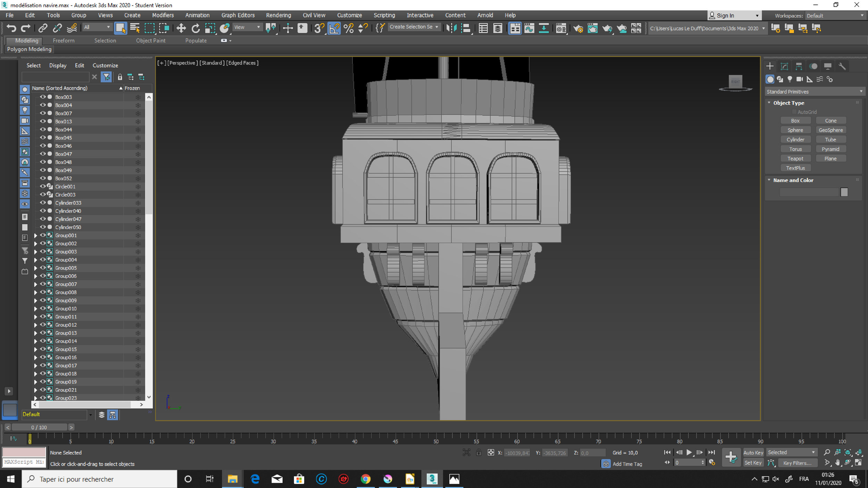Viewport: 868px width, 488px height.
Task: Open the Utilities wrench panel
Action: [x=842, y=66]
